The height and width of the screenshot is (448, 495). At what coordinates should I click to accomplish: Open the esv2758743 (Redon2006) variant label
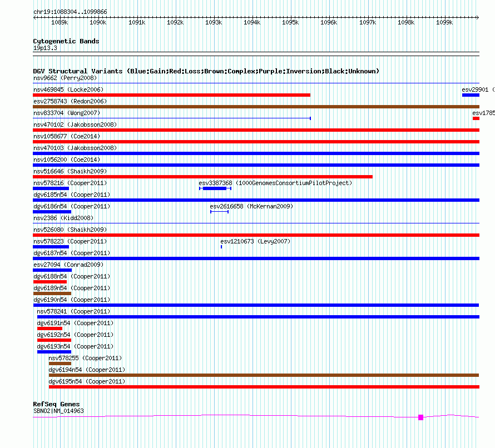70,101
